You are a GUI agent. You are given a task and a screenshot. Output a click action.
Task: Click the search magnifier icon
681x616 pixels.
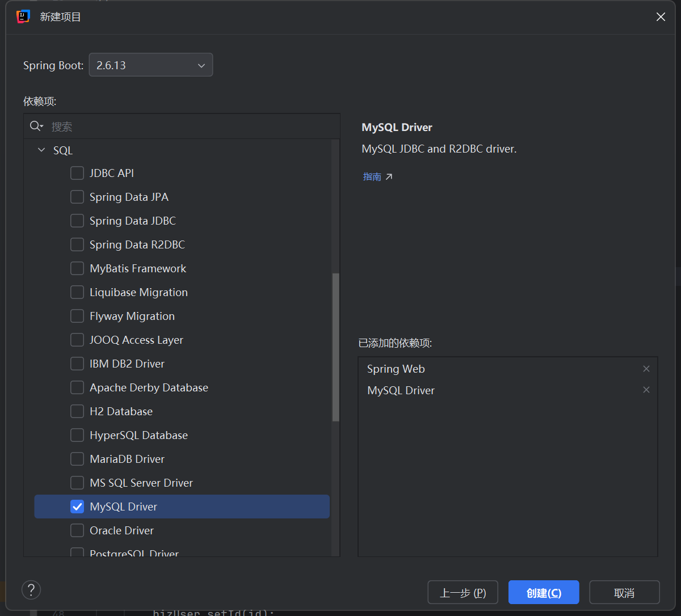tap(36, 125)
